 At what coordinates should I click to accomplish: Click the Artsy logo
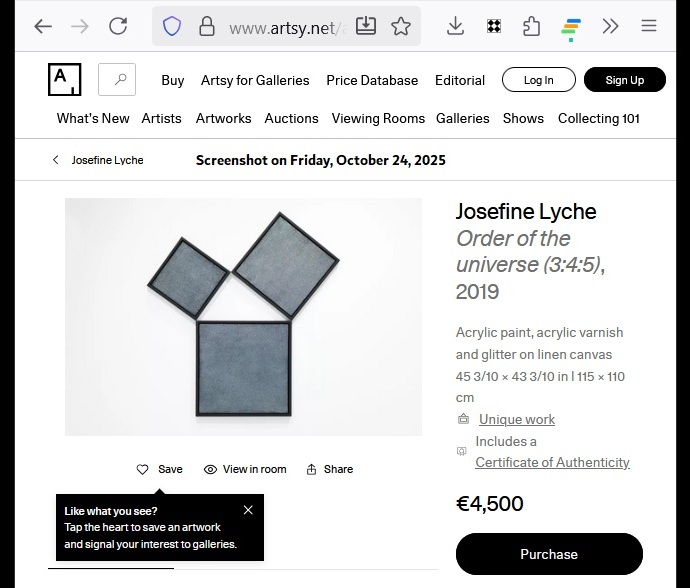point(64,79)
